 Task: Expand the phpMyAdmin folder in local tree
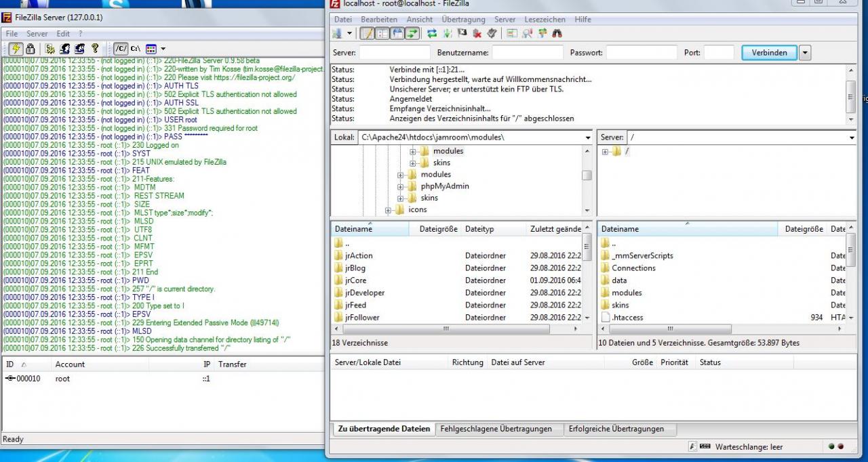pyautogui.click(x=401, y=186)
